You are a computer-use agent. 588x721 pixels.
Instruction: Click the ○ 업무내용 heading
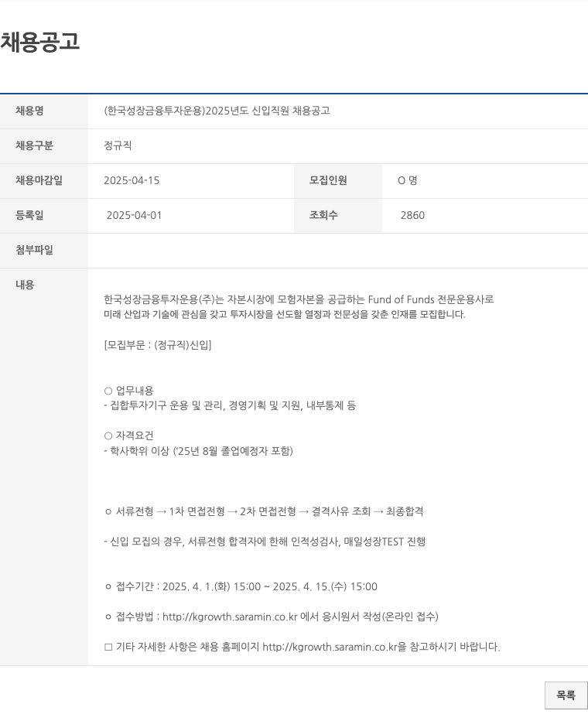click(128, 391)
